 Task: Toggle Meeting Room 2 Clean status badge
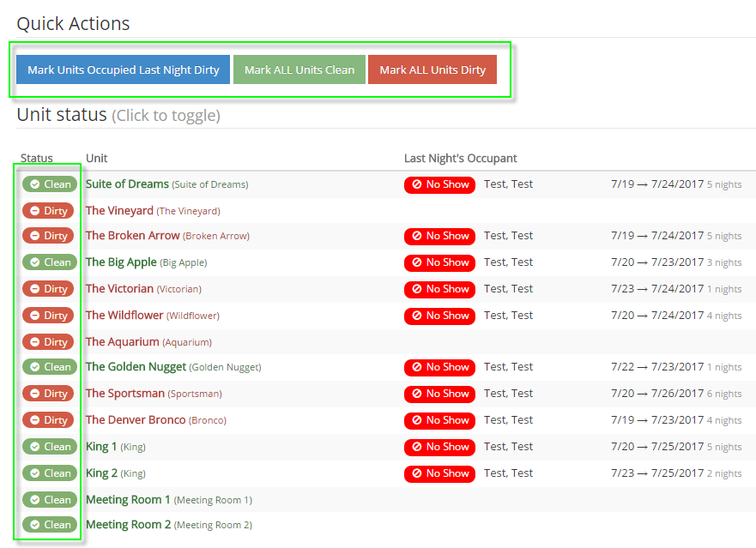click(x=50, y=525)
